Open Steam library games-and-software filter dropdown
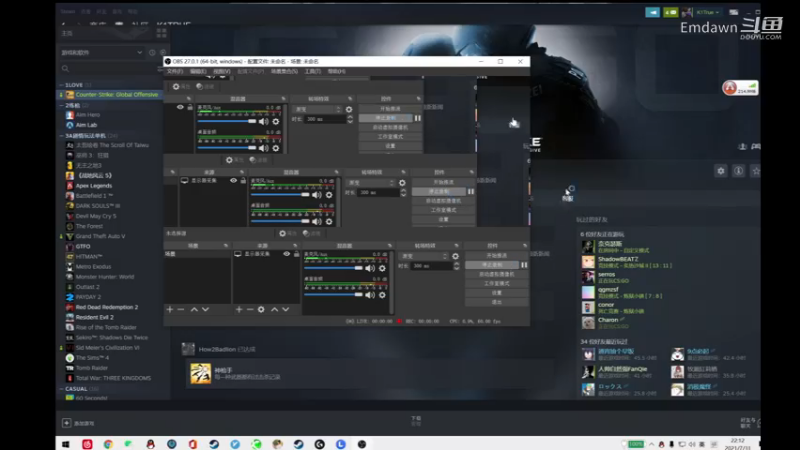 coord(102,53)
